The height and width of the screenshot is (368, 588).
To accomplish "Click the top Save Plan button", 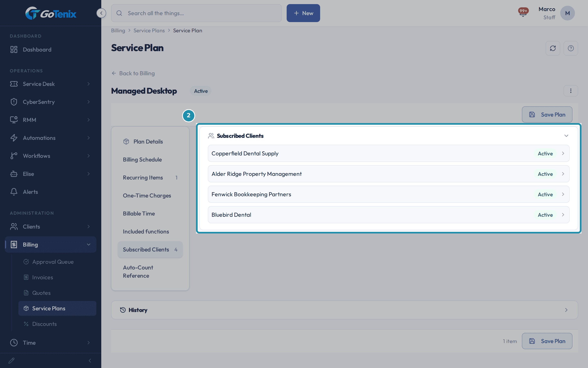I will pos(547,115).
